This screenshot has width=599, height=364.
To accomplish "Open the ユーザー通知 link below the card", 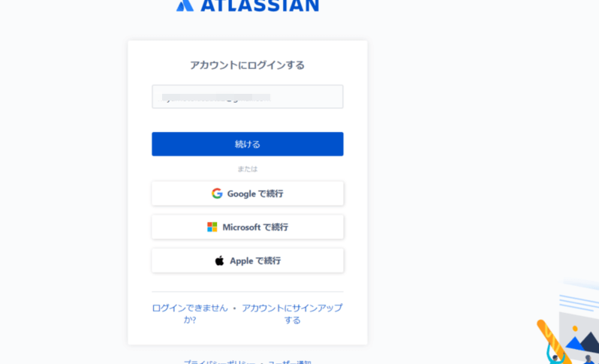I will pyautogui.click(x=290, y=362).
